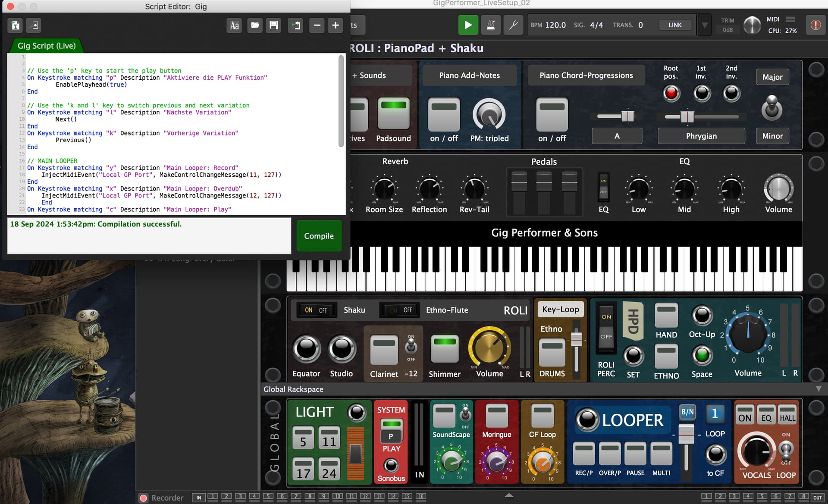Screen dimensions: 828x504
Task: Click the red panic alert icon
Action: pyautogui.click(x=815, y=25)
